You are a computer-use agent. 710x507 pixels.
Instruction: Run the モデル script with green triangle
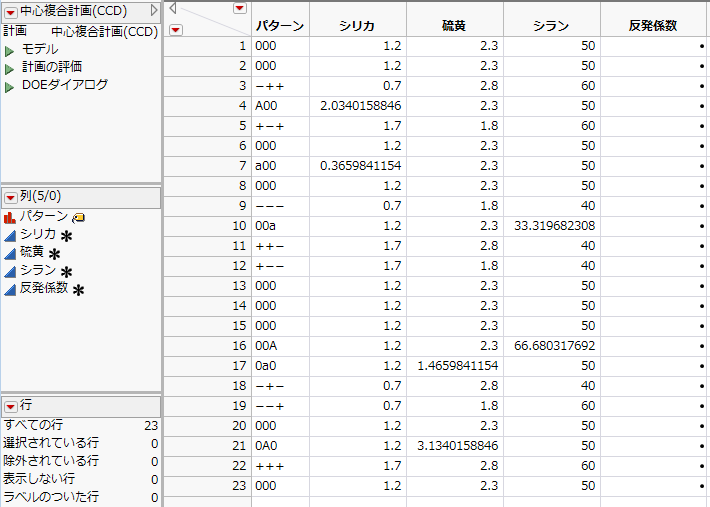[x=10, y=49]
